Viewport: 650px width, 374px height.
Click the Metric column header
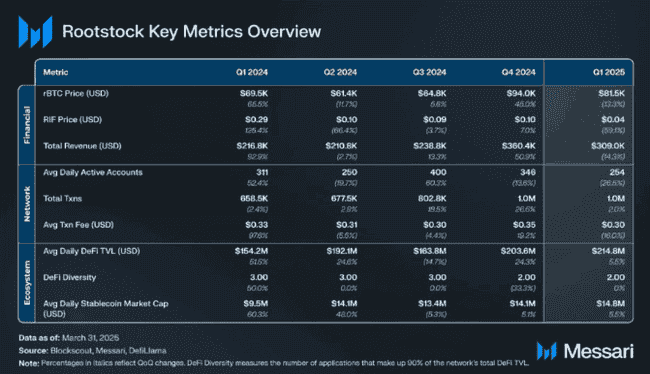click(x=56, y=72)
